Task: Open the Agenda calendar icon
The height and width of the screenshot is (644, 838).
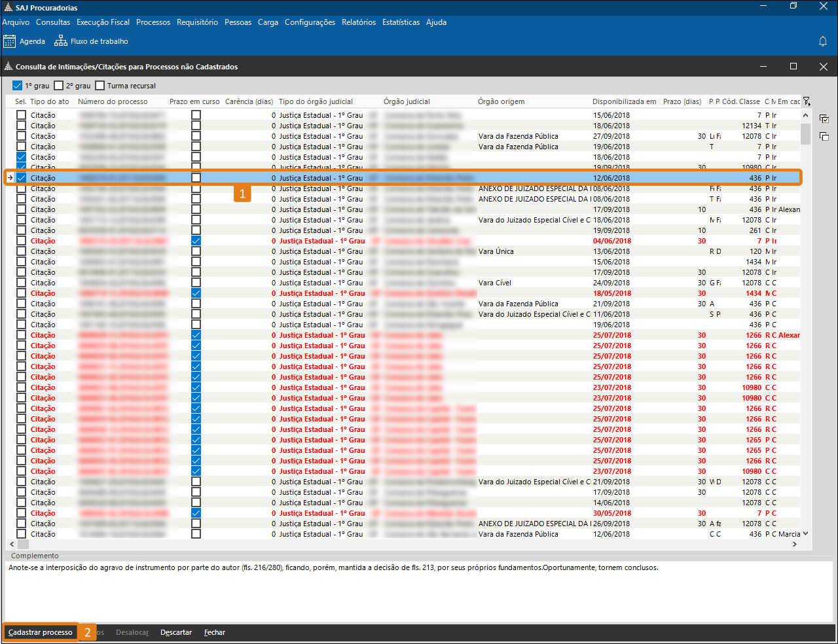Action: [x=10, y=41]
